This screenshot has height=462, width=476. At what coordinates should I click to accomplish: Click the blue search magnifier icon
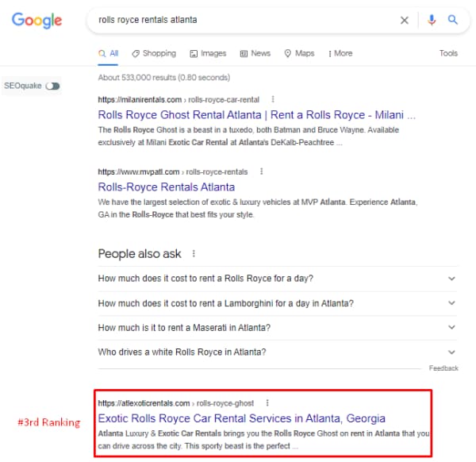point(453,20)
